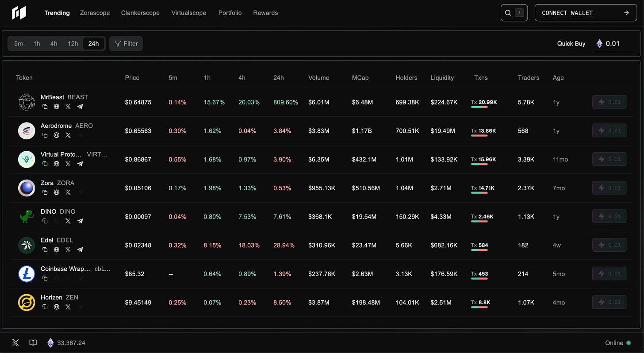Quick buy Horizen for 0.01
Image resolution: width=644 pixels, height=353 pixels.
click(x=609, y=303)
